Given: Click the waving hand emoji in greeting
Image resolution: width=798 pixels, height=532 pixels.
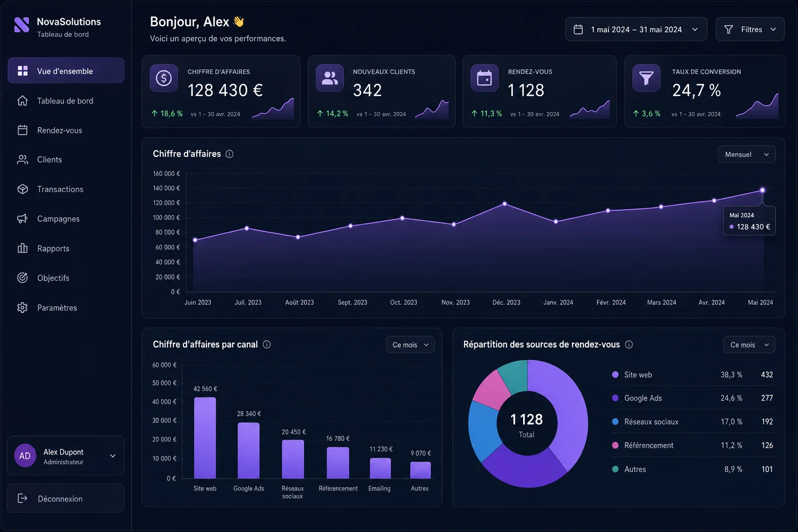Looking at the screenshot, I should point(239,21).
